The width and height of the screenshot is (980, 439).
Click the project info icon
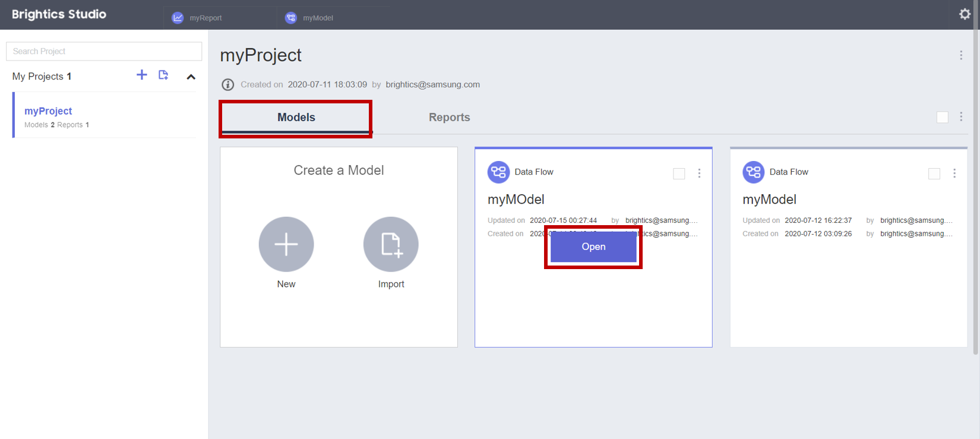pos(227,84)
